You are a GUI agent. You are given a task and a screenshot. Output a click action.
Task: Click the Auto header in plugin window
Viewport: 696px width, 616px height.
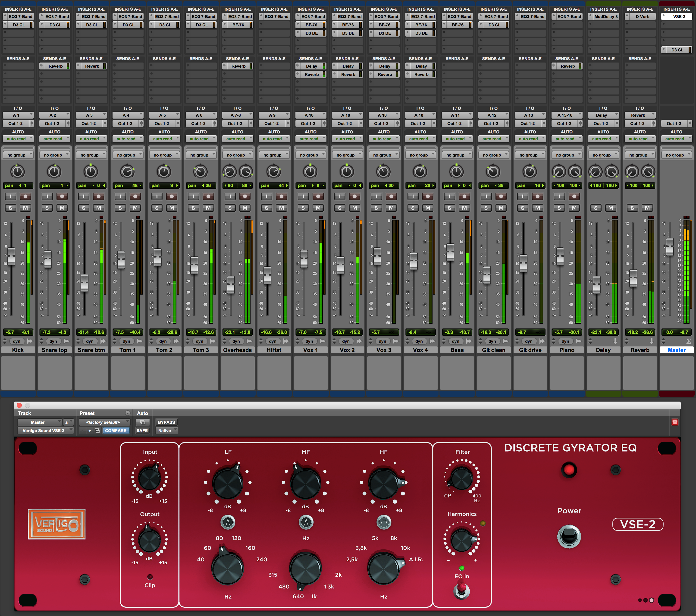coord(142,413)
